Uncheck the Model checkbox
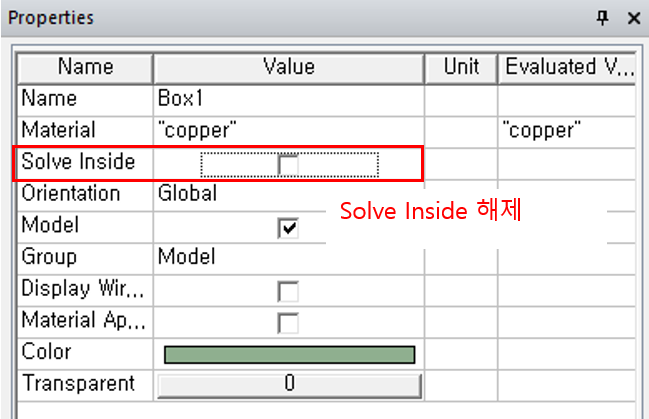The height and width of the screenshot is (419, 649). (x=288, y=227)
